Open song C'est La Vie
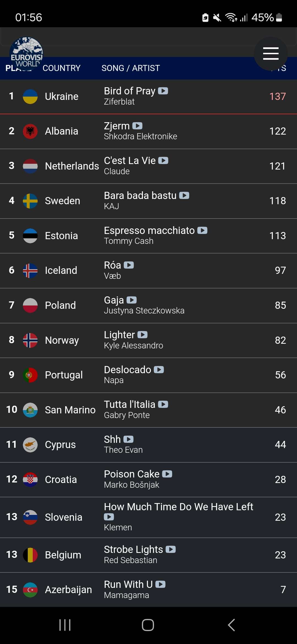This screenshot has height=644, width=297. pyautogui.click(x=130, y=161)
